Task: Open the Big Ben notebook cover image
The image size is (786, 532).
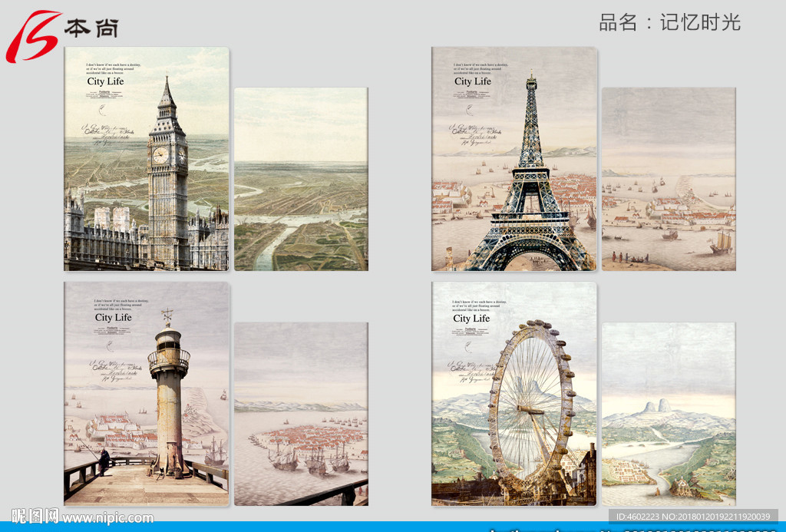Action: pyautogui.click(x=147, y=159)
